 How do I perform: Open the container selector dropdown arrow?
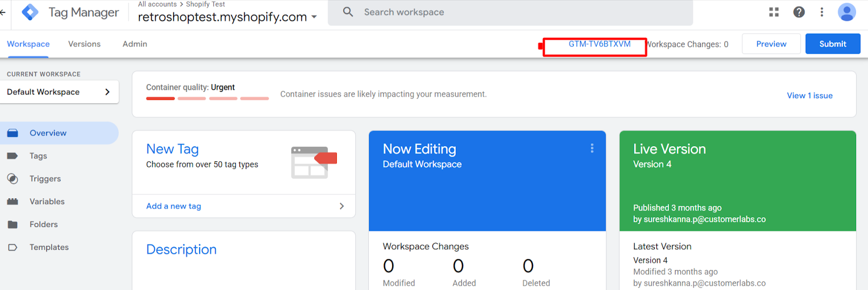[314, 17]
